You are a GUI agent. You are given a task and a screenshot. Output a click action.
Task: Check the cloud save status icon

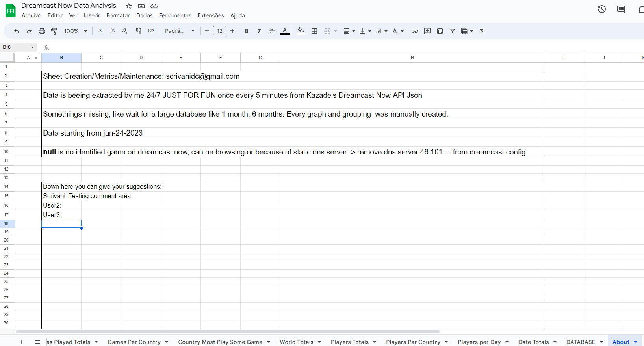point(154,6)
